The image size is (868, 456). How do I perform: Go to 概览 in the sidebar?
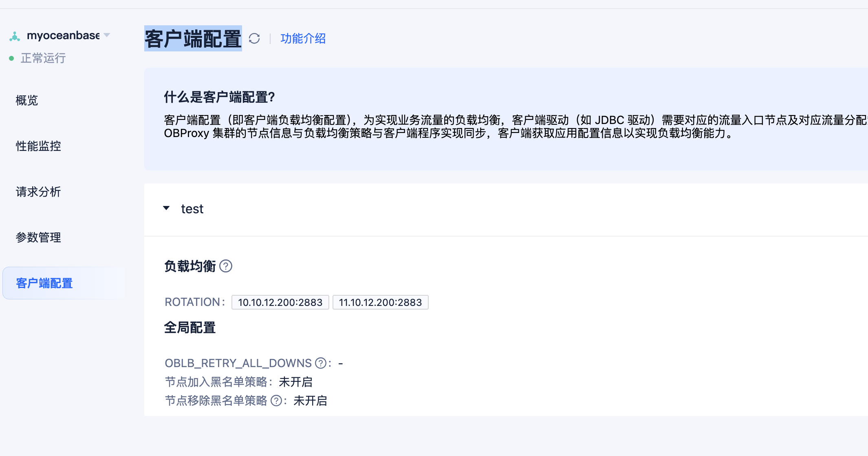click(x=27, y=100)
